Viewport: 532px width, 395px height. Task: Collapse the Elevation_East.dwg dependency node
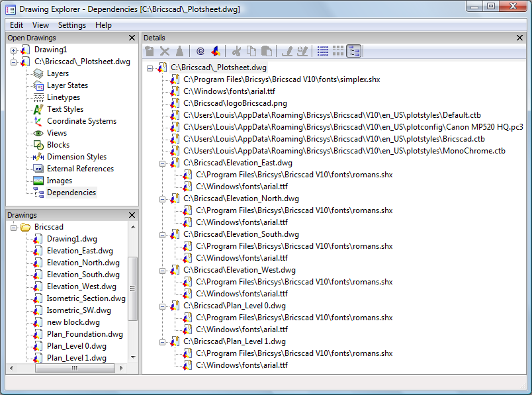click(x=163, y=164)
